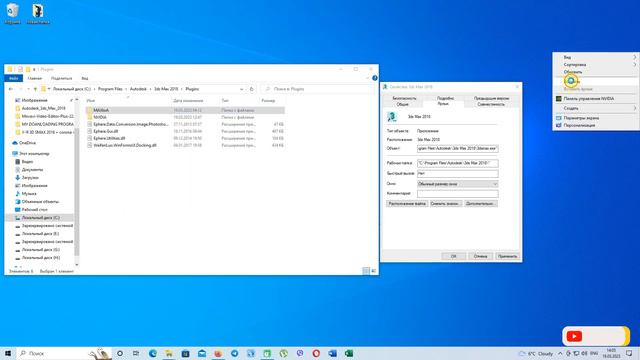This screenshot has width=640, height=360.
Task: Open File Explorer from the taskbar
Action: [x=169, y=353]
